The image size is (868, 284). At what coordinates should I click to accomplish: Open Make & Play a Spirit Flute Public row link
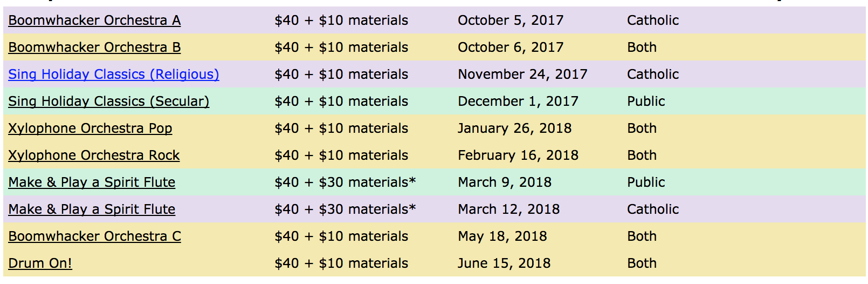(92, 182)
